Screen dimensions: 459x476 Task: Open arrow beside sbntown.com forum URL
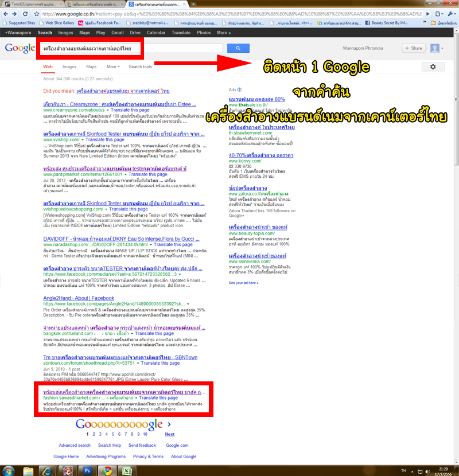[138, 364]
